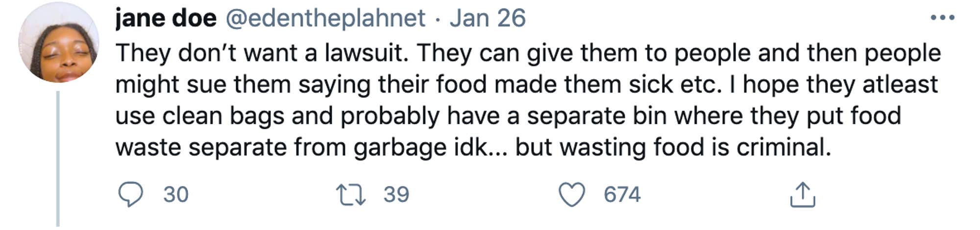
Task: Click the reply count 30
Action: coord(176,194)
